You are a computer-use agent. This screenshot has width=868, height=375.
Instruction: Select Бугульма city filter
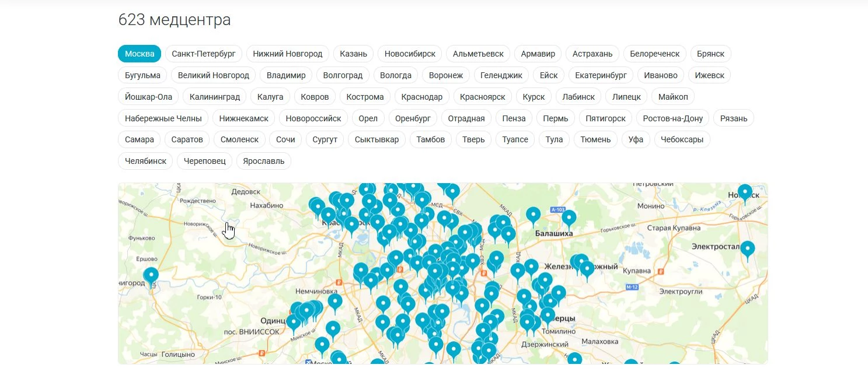143,75
